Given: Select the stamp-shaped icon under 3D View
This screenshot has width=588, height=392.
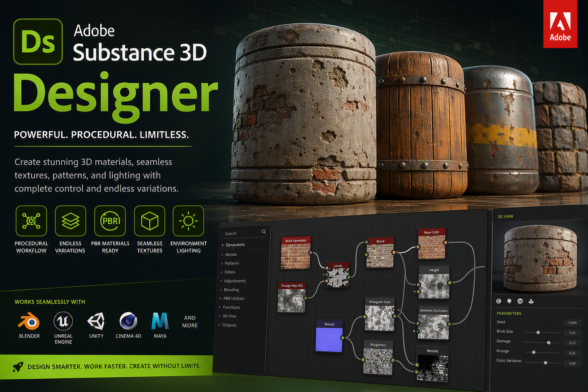Looking at the screenshot, I should pos(531,301).
